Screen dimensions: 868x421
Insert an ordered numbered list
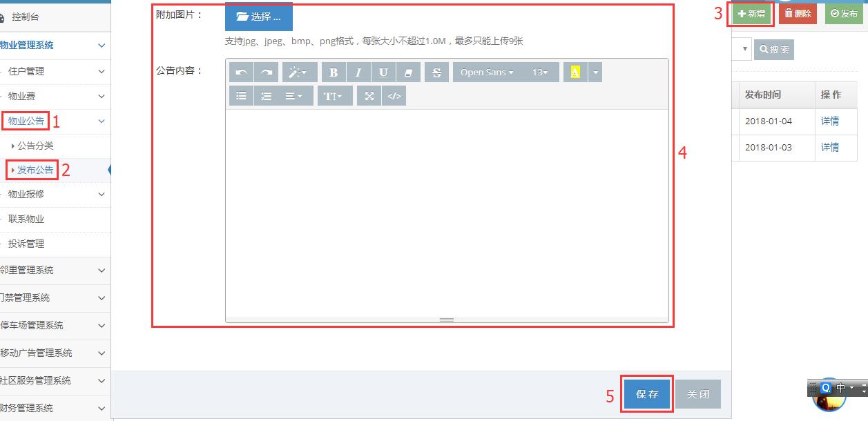click(266, 96)
